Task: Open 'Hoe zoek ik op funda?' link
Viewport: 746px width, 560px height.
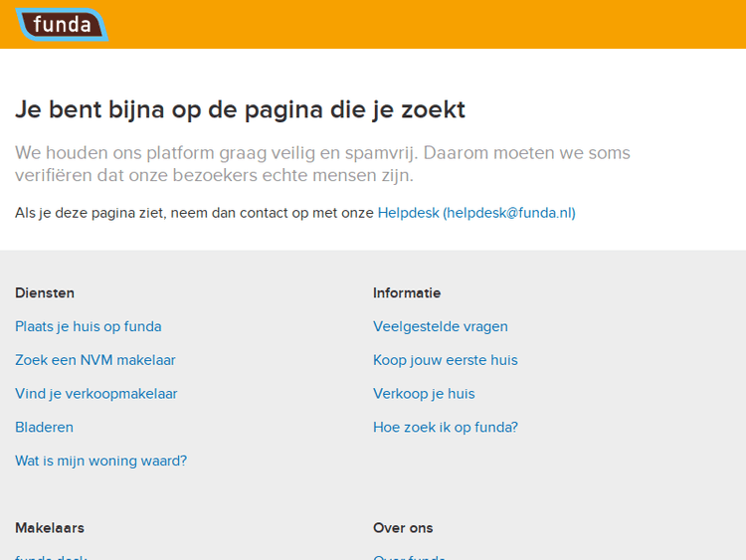Action: (445, 428)
